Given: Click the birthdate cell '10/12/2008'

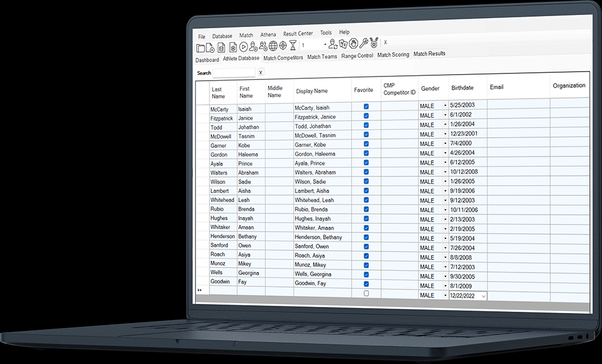Looking at the screenshot, I should [468, 172].
